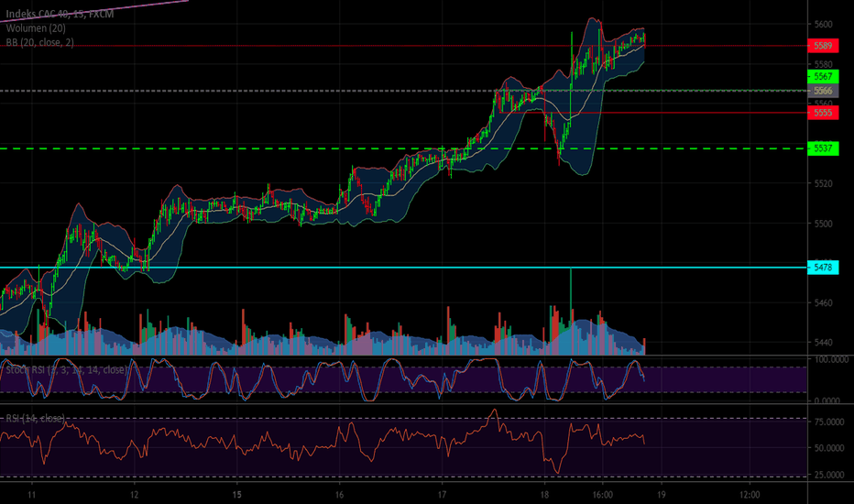The width and height of the screenshot is (854, 504).
Task: Click the Indeks CAC 40 chart title
Action: [x=60, y=14]
